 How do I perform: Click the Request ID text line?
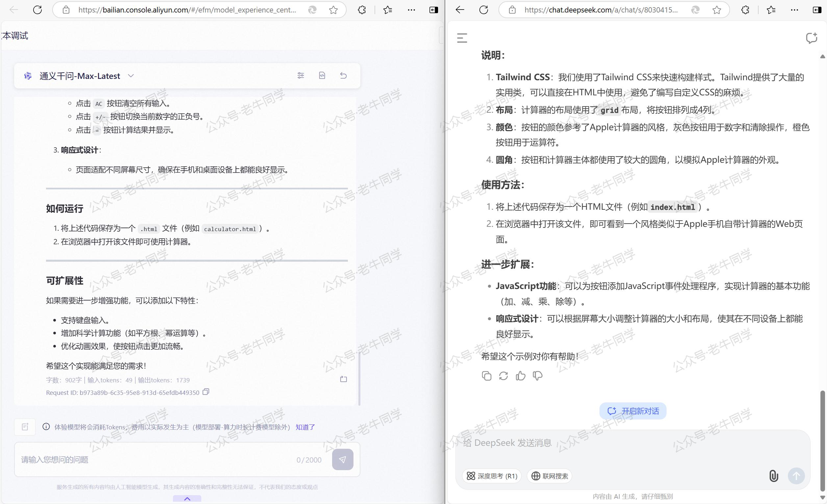pos(123,393)
